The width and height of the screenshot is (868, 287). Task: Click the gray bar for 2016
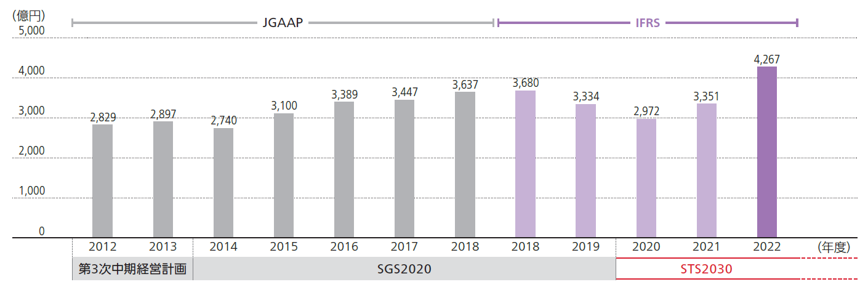point(344,170)
